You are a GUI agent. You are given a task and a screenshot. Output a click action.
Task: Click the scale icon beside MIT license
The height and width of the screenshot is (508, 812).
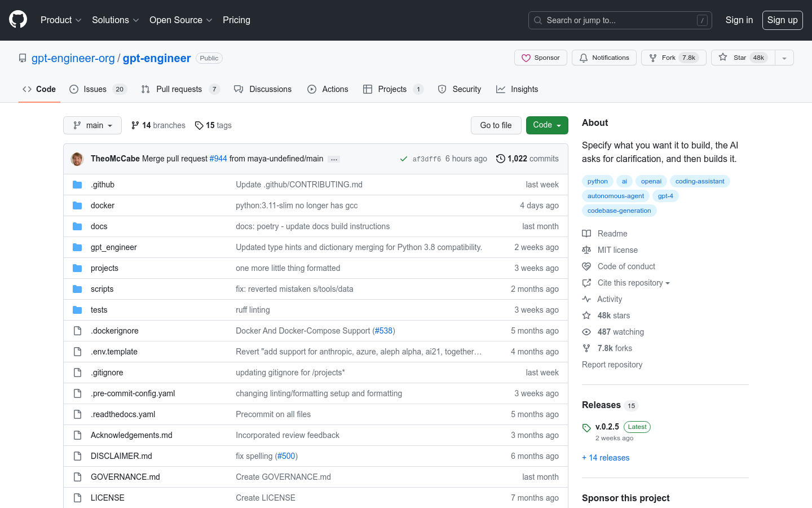click(586, 250)
